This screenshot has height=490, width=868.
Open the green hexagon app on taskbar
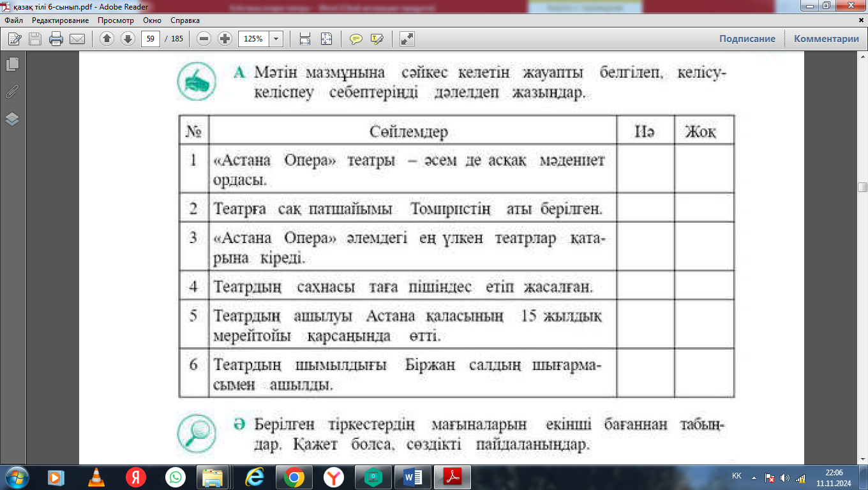coord(373,477)
